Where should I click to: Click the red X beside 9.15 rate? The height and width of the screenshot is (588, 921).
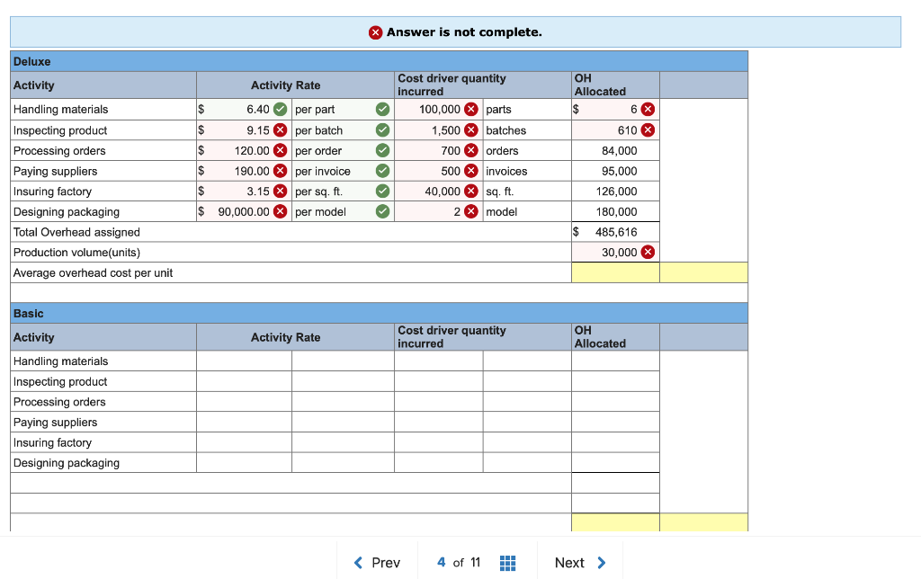pos(281,129)
